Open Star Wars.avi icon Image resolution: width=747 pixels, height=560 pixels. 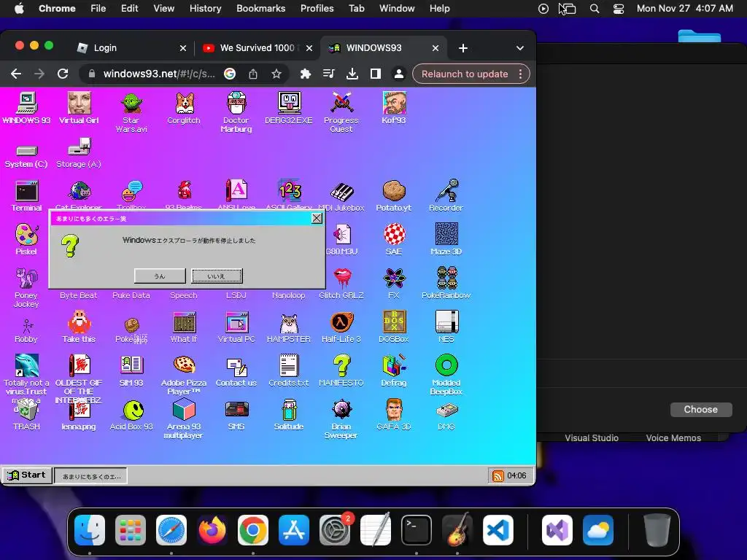(x=131, y=112)
